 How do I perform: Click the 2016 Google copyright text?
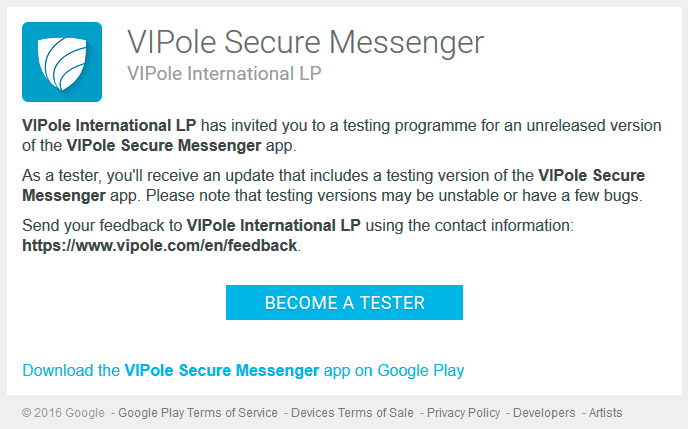(63, 413)
